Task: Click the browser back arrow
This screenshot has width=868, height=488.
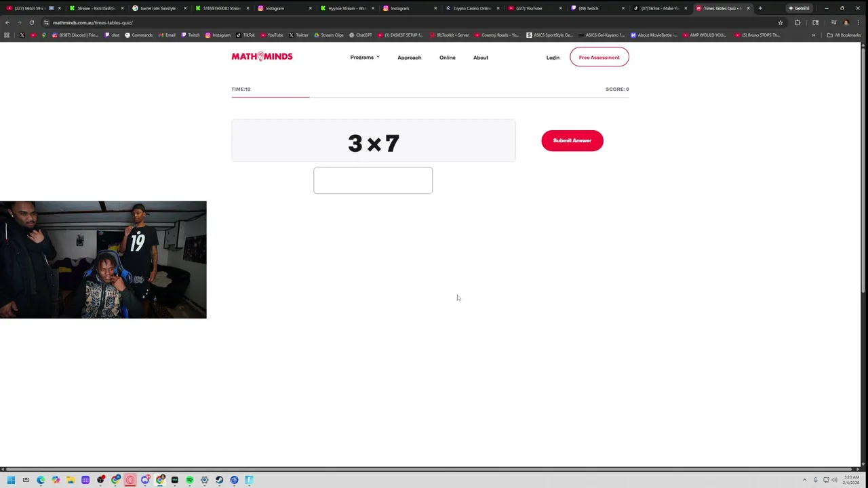Action: pyautogui.click(x=7, y=22)
